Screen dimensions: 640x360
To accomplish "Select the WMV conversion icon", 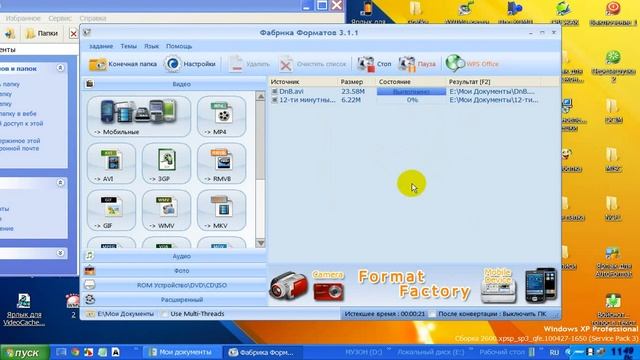I will 167,210.
